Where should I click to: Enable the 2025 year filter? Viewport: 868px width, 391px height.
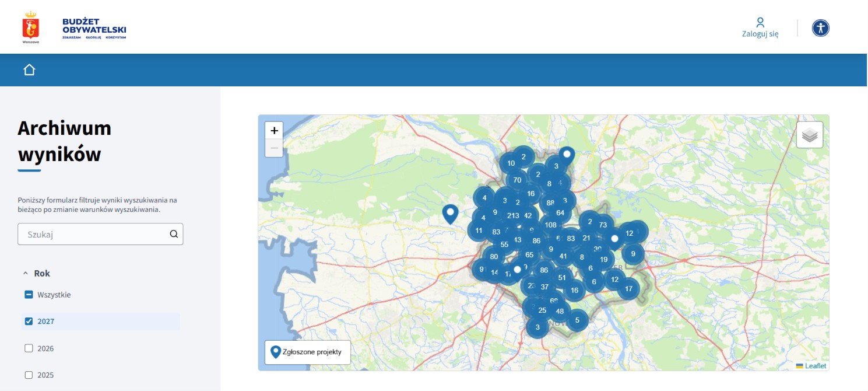(29, 375)
